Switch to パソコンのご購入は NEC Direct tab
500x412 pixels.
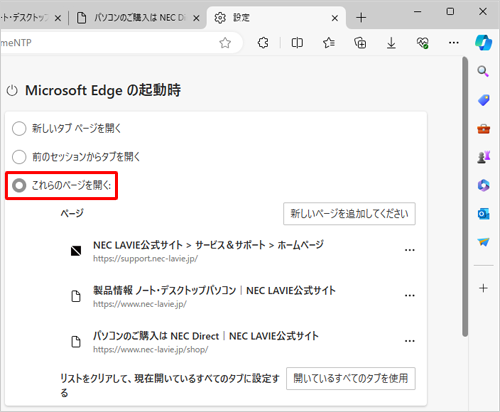[x=137, y=18]
